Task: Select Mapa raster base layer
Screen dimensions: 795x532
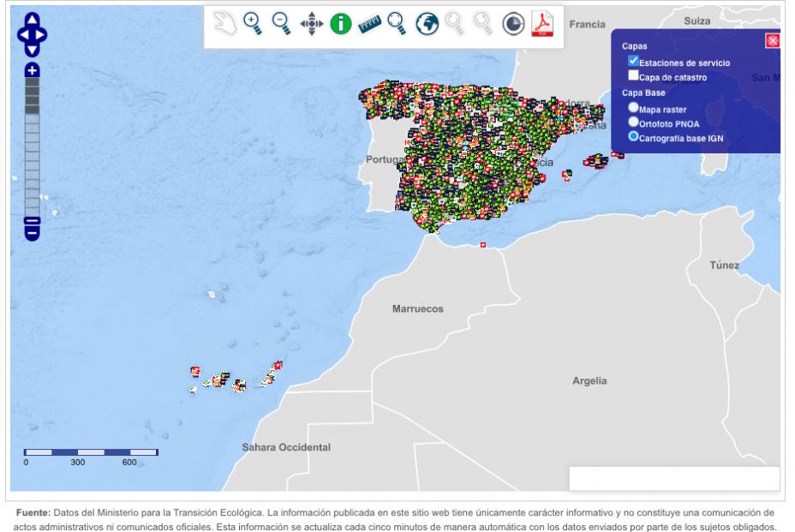Action: pyautogui.click(x=634, y=108)
